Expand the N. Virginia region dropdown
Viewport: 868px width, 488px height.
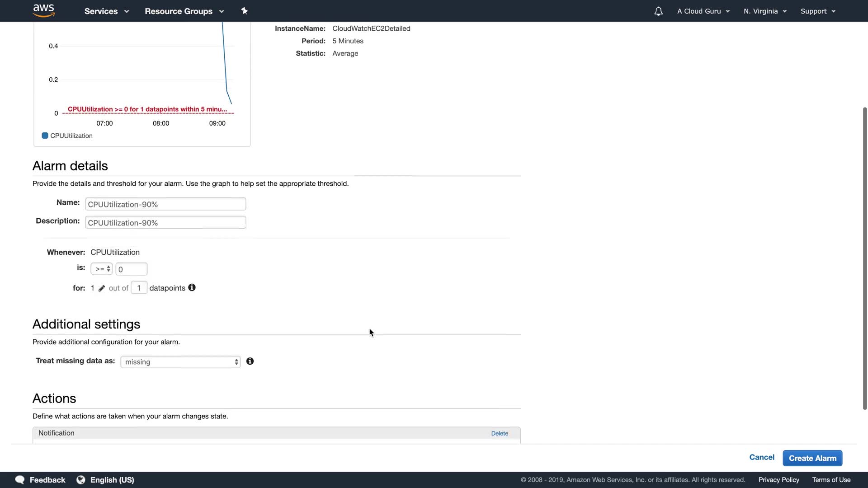[765, 11]
